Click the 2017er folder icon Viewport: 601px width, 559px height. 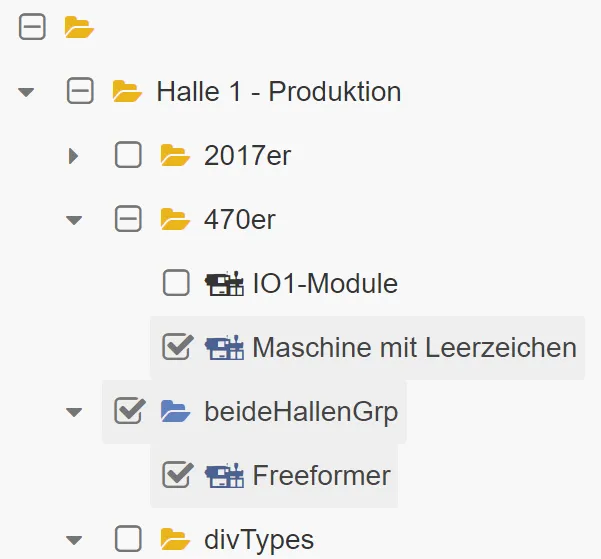tap(175, 156)
